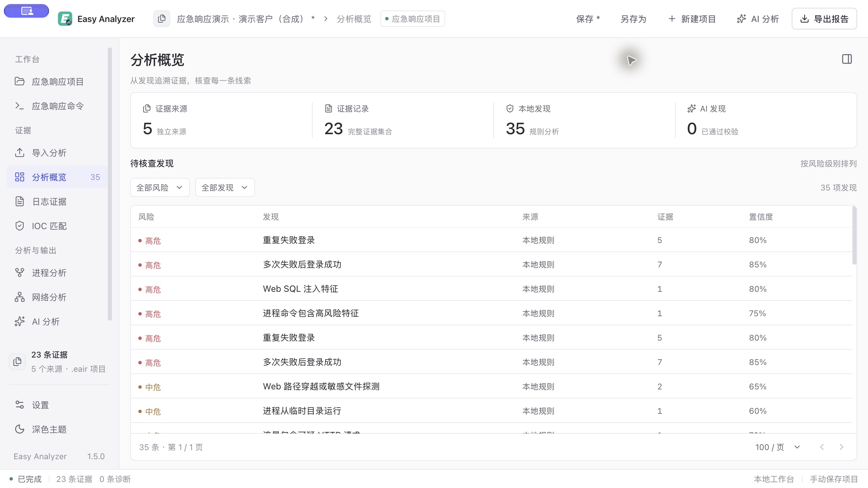Viewport: 868px width, 488px height.
Task: Click 另存为 button
Action: 633,19
